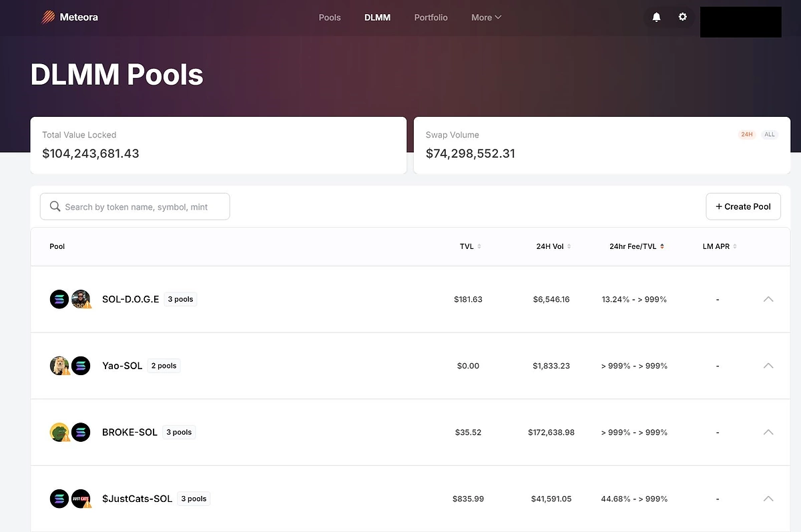This screenshot has width=801, height=532.
Task: Select the DLMM tab
Action: (x=378, y=17)
